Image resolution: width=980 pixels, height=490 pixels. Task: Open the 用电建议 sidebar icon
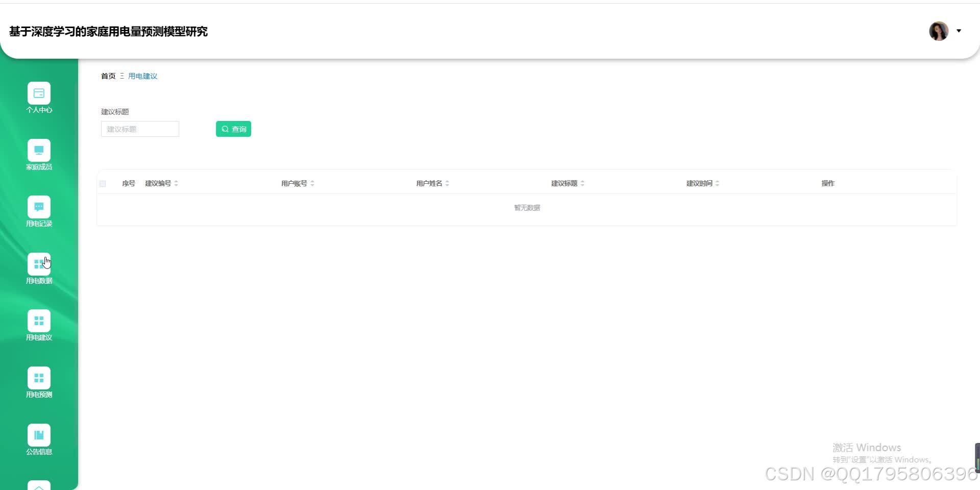(x=39, y=321)
